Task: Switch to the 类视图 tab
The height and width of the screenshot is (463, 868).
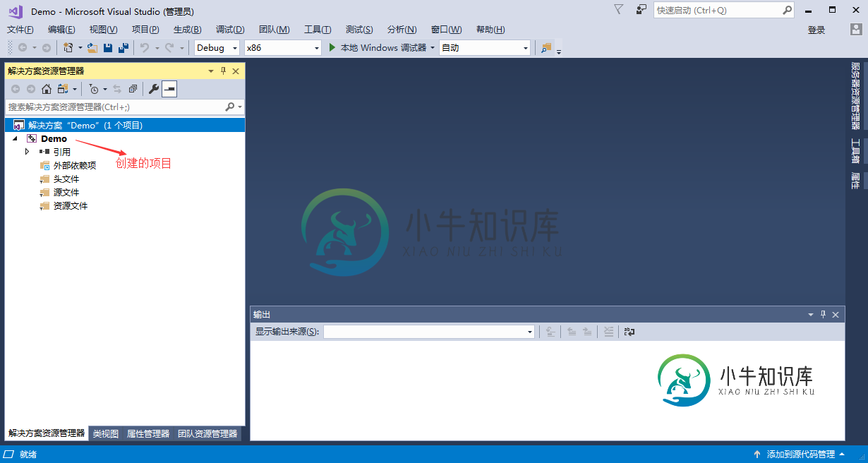Action: click(x=106, y=433)
